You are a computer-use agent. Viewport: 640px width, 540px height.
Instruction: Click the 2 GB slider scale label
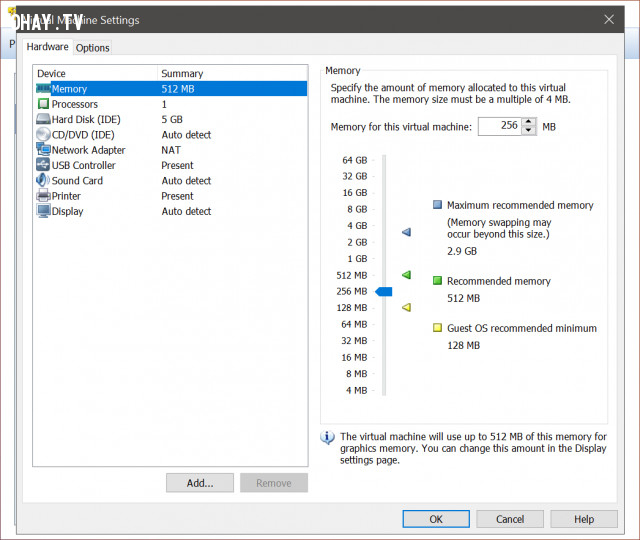(357, 242)
